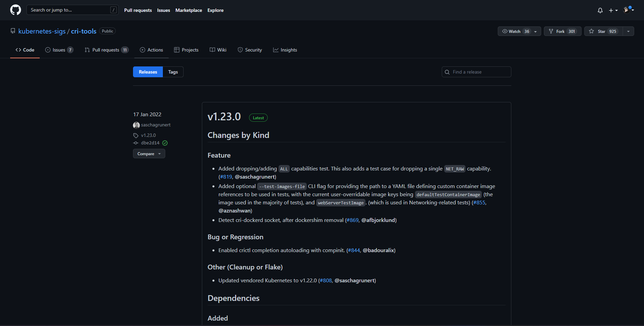Open Issues in top navigation
This screenshot has width=644, height=326.
coord(164,10)
